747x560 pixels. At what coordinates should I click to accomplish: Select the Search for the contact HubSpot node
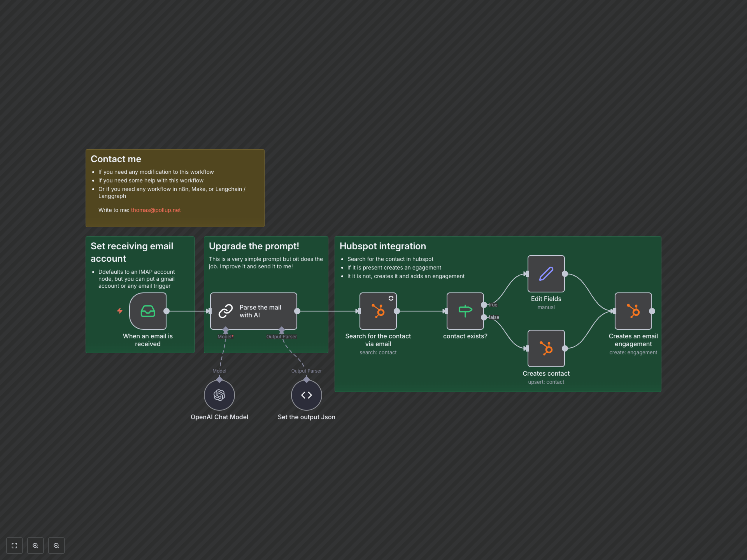378,311
